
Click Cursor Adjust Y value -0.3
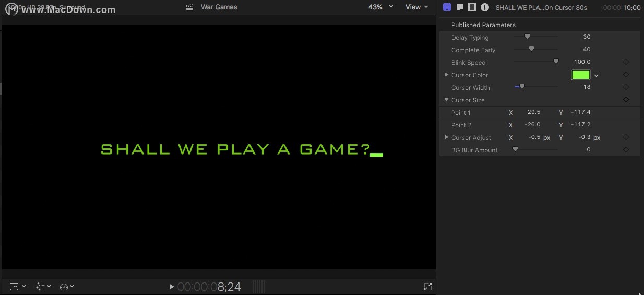[585, 137]
